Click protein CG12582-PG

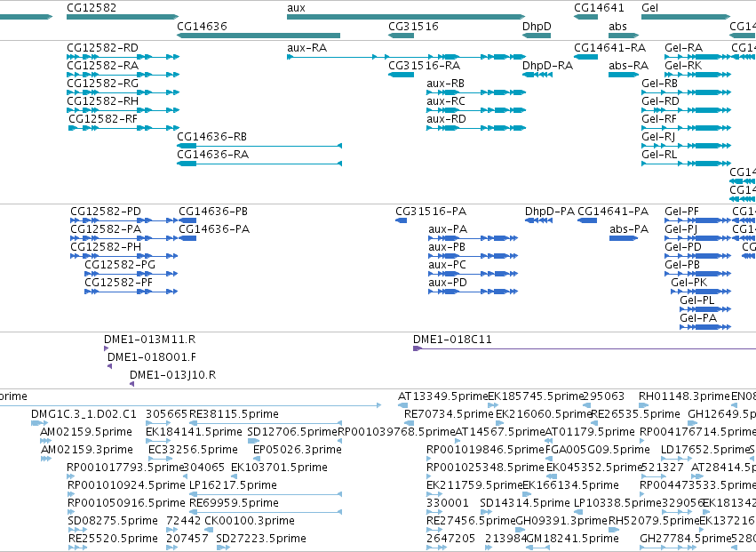[x=131, y=274]
